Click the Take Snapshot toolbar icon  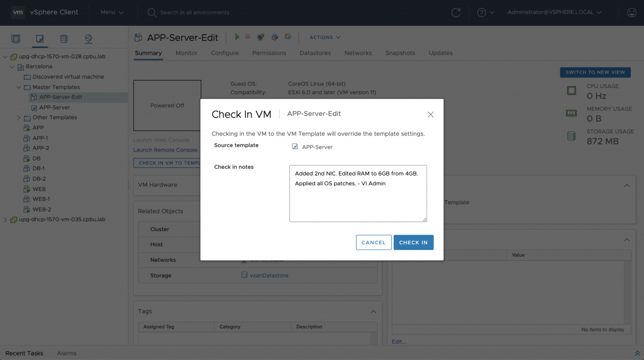click(288, 37)
